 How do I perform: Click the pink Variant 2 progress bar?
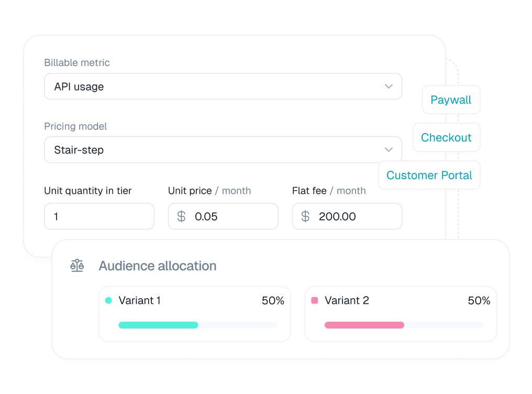(x=364, y=325)
